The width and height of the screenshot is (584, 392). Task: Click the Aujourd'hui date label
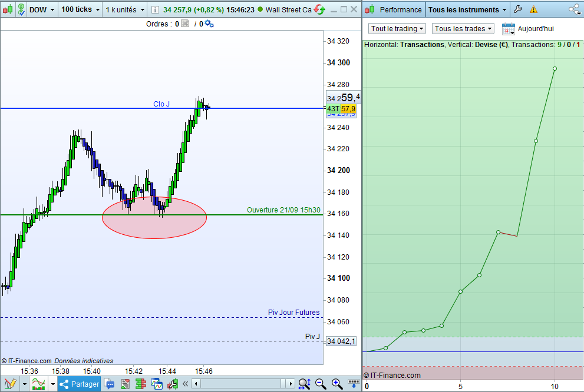(x=536, y=29)
